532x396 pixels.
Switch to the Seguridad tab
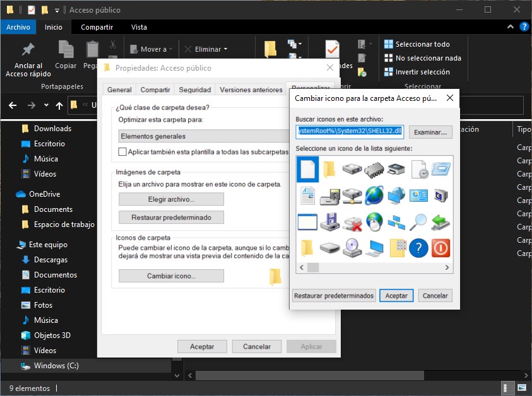(194, 90)
